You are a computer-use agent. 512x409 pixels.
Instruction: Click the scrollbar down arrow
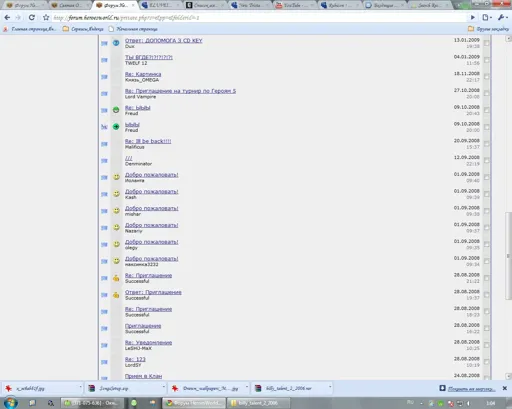508,376
